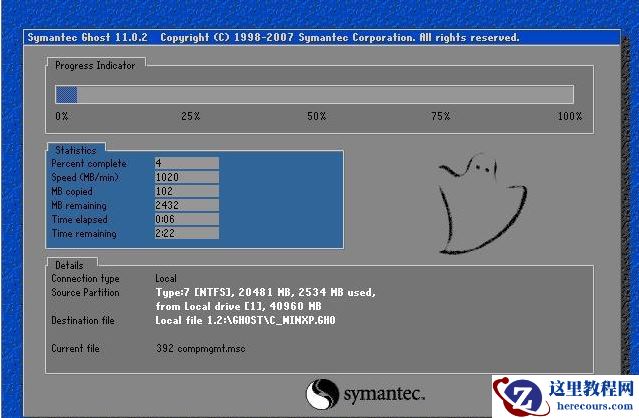639x418 pixels.
Task: Click the Type:7 [NTFS] source partition line
Action: click(265, 293)
